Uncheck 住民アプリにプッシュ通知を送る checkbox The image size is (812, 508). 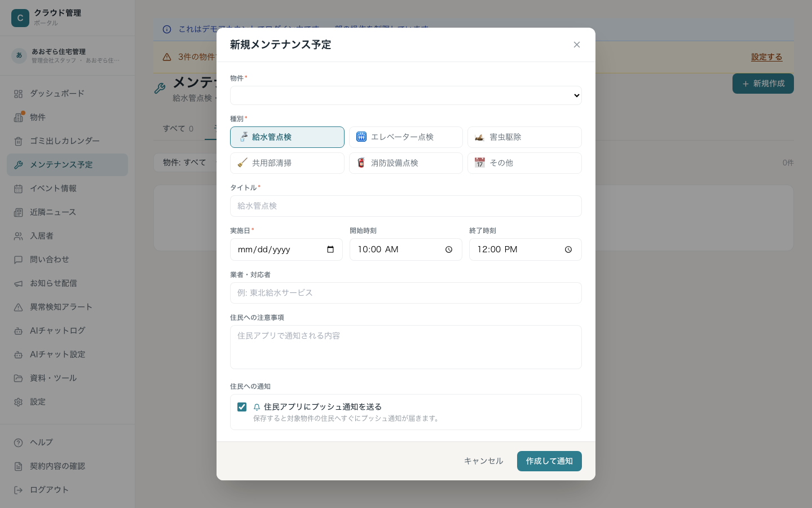[x=242, y=407]
